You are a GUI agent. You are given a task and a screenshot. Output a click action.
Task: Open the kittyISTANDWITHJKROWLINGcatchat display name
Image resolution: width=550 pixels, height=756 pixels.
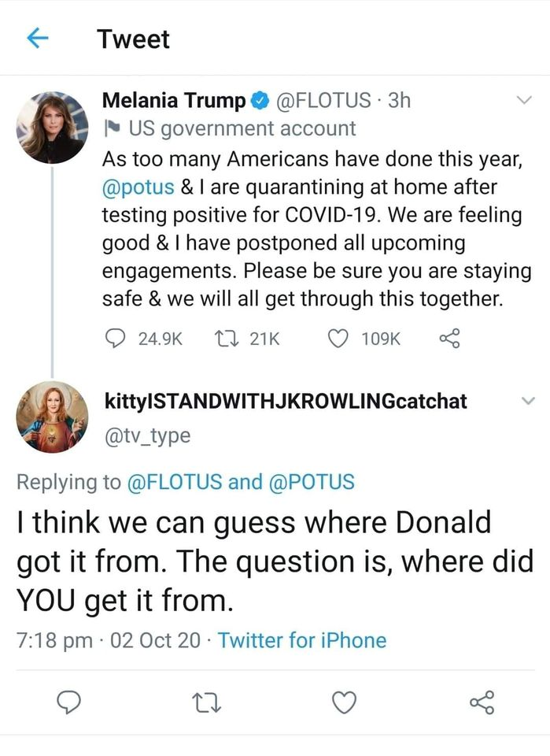[x=286, y=401]
